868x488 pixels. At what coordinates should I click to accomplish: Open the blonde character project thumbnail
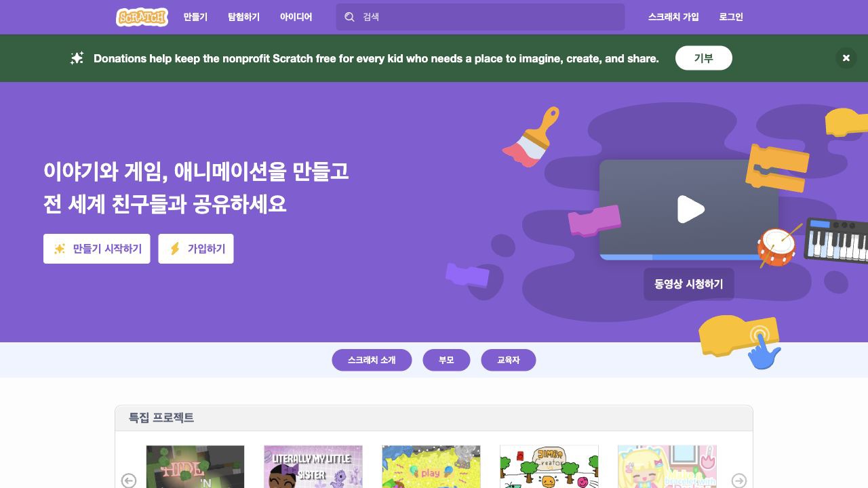[667, 467]
